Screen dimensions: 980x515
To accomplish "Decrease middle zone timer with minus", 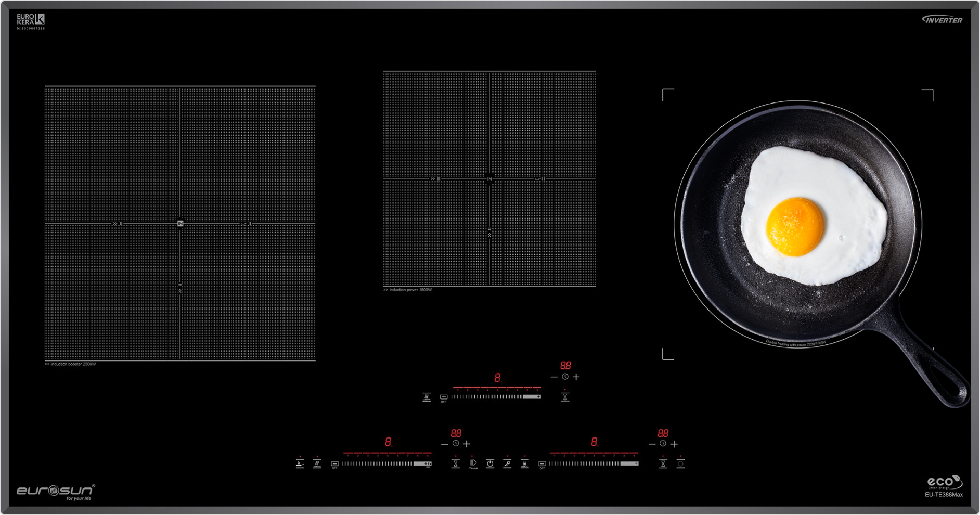I will 554,377.
